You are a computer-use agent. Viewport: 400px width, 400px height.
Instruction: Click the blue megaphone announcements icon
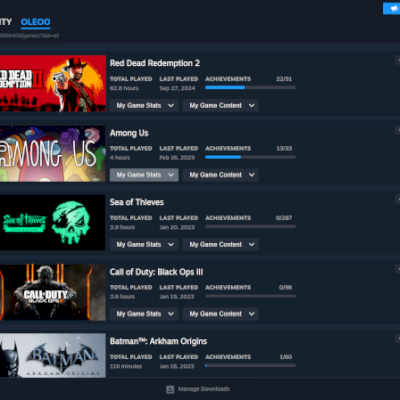click(x=392, y=8)
